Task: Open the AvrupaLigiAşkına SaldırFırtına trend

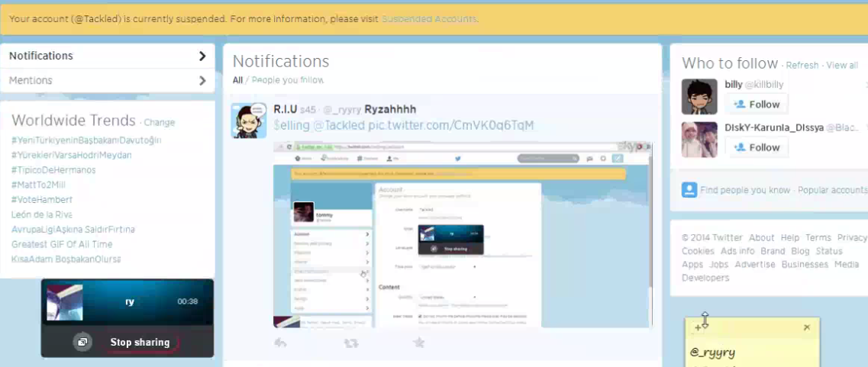Action: coord(73,230)
